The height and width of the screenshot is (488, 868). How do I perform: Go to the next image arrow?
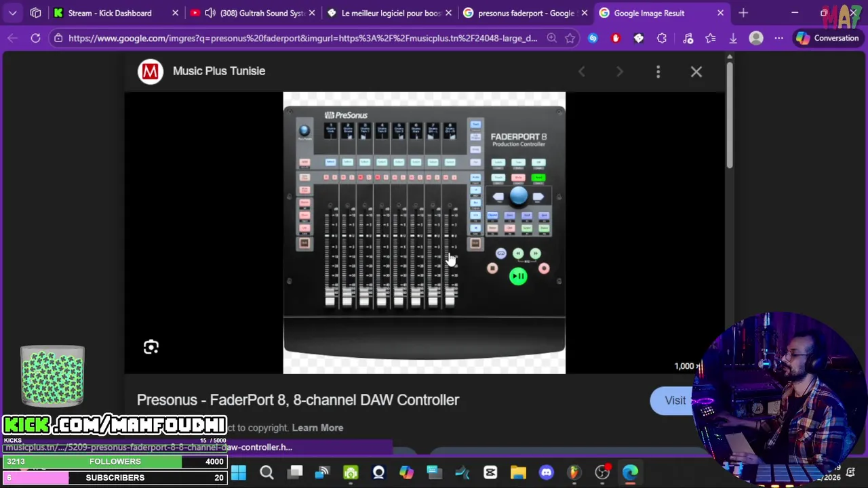point(620,71)
